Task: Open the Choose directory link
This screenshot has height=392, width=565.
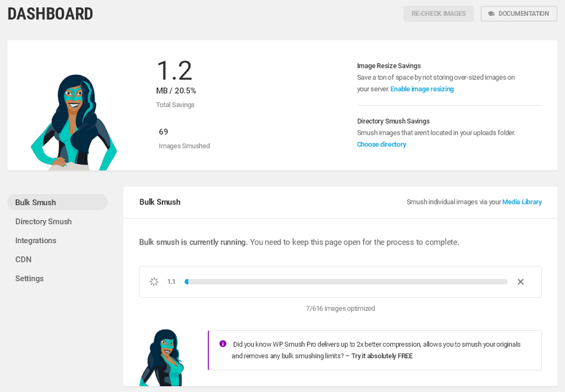Action: pyautogui.click(x=382, y=144)
